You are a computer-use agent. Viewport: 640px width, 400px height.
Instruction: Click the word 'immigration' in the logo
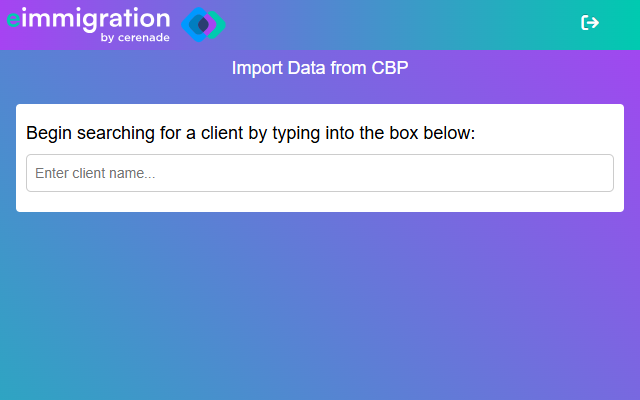coord(96,19)
